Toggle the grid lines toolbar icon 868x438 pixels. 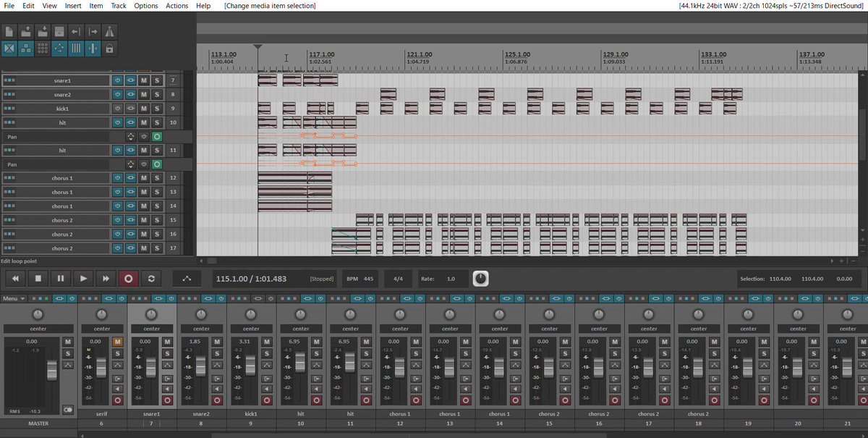click(76, 49)
